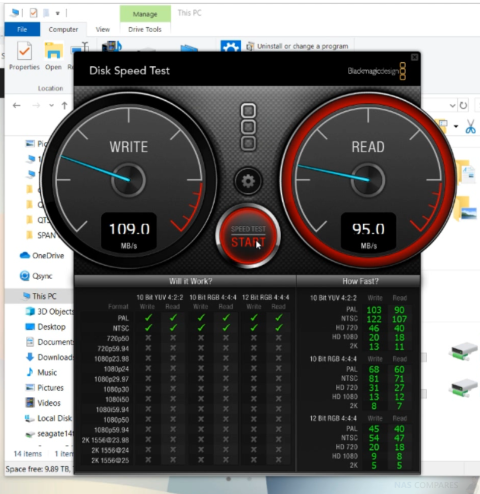Open Videos folder in sidebar
The height and width of the screenshot is (494, 480).
43,403
